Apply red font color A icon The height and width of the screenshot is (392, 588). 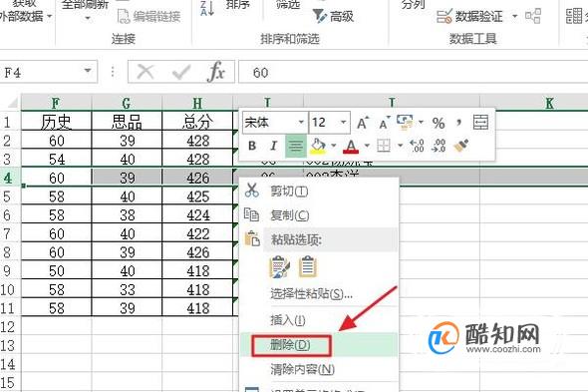(351, 146)
